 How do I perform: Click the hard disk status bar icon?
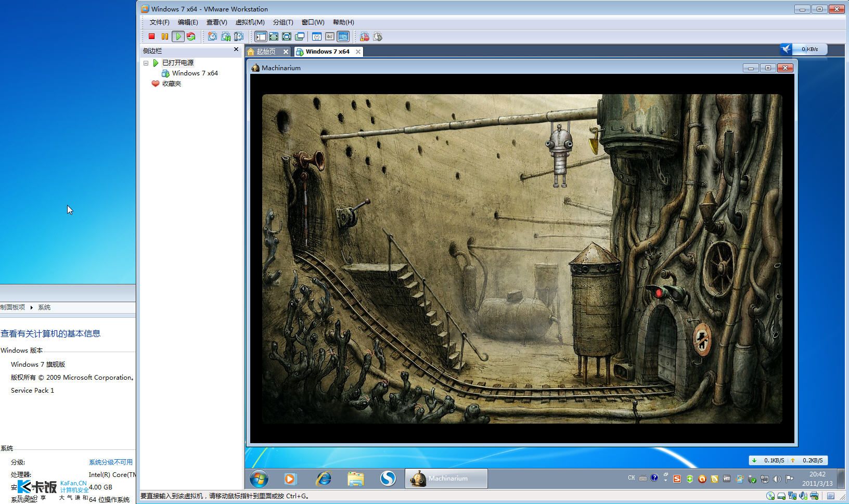tap(781, 496)
